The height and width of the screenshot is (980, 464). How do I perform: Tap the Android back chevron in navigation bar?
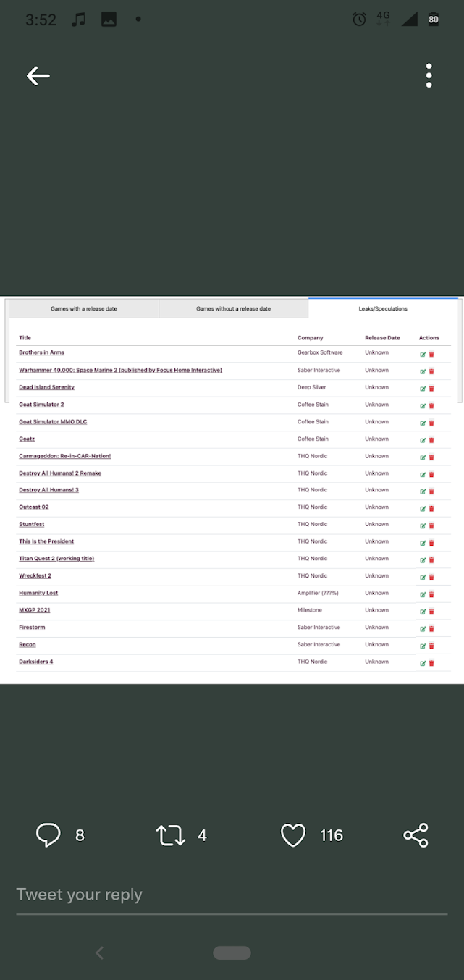pyautogui.click(x=100, y=953)
